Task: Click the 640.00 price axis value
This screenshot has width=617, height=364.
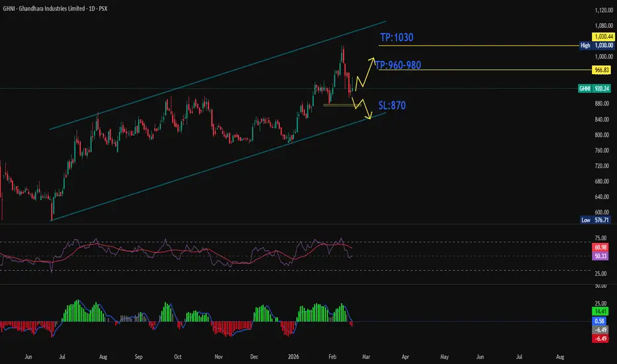Action: pos(602,197)
